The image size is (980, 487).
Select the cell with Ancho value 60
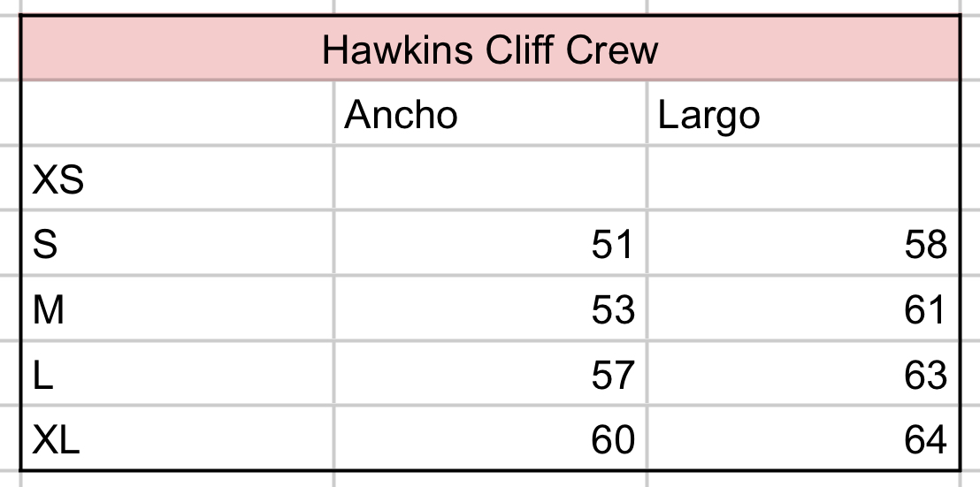490,439
